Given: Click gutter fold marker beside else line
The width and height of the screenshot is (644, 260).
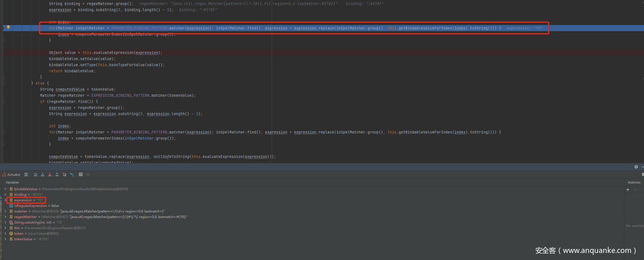Looking at the screenshot, I should (3, 83).
